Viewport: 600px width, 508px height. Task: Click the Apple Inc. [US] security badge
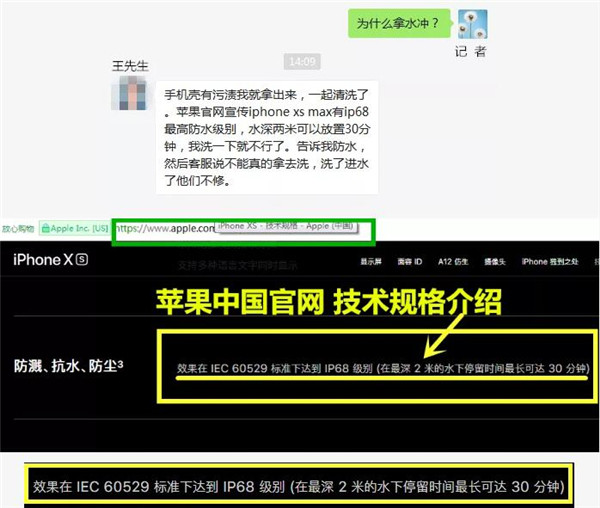point(75,228)
